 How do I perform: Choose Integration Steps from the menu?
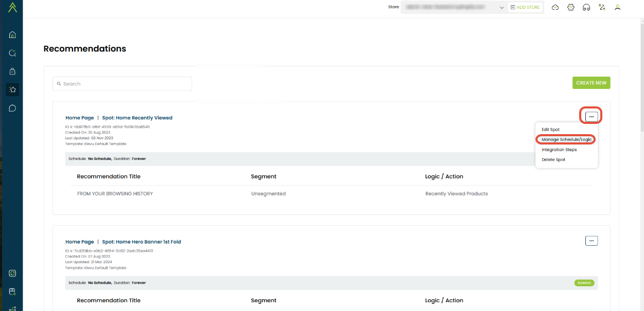tap(559, 150)
